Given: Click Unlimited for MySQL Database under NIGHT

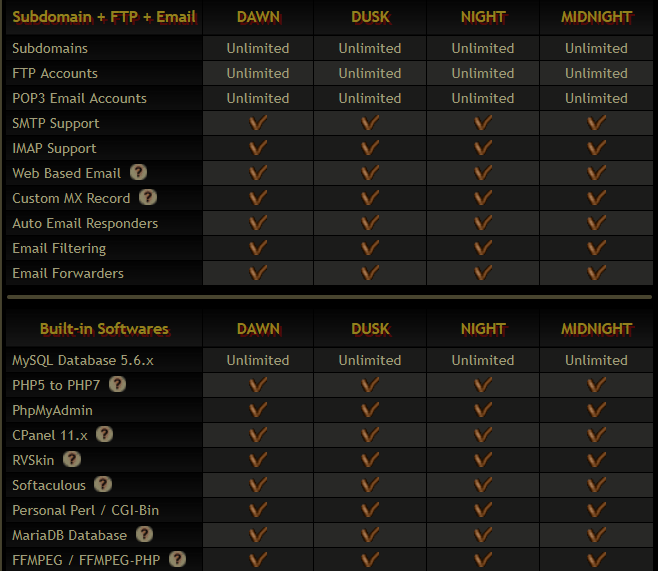Looking at the screenshot, I should (483, 360).
